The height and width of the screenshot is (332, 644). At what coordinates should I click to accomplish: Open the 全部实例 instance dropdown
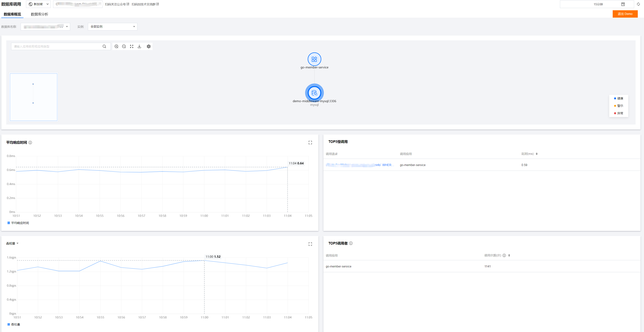(112, 27)
